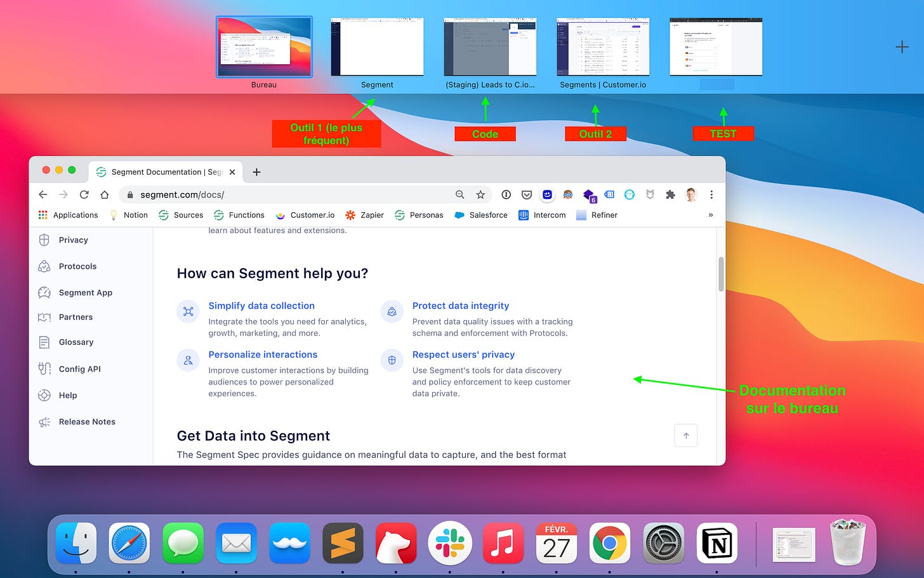Viewport: 924px width, 578px height.
Task: Open Segment App in the docs sidebar
Action: pyautogui.click(x=75, y=293)
